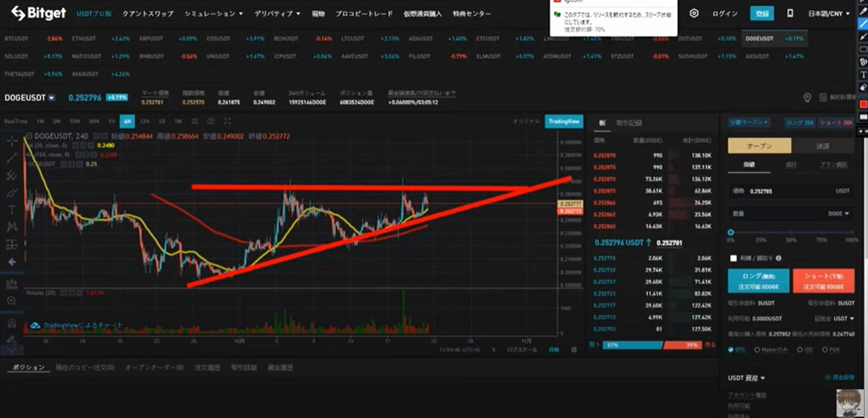Select the pattern drawing tool in chart sidebar
Image resolution: width=868 pixels, height=418 pixels.
[x=12, y=227]
